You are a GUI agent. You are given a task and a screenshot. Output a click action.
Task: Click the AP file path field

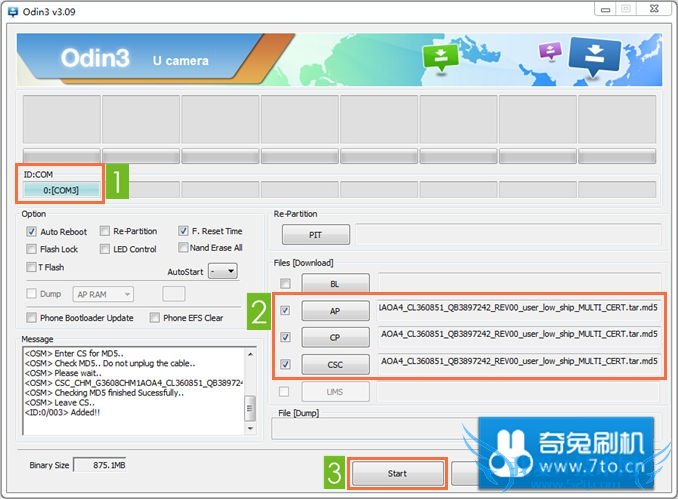(x=518, y=308)
